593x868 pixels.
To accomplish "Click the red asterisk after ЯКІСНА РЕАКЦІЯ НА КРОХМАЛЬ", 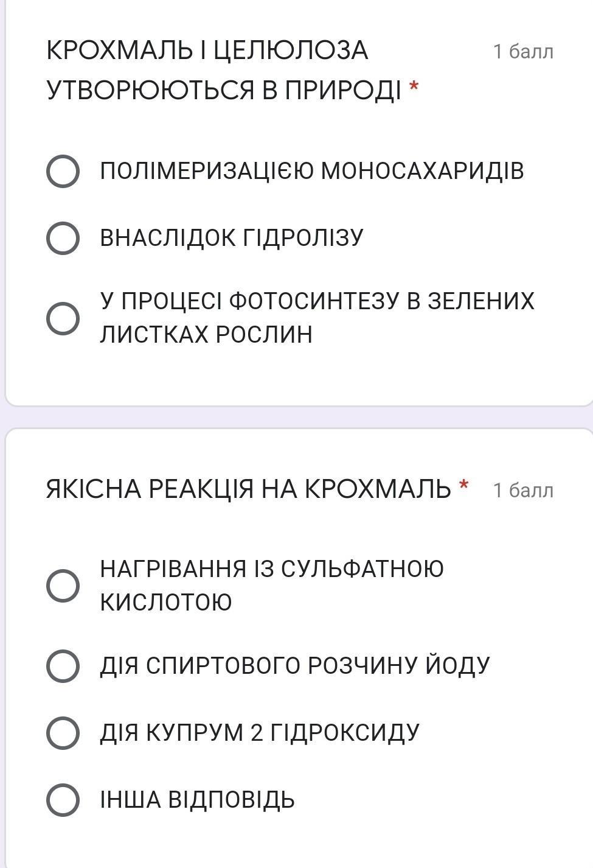I will (x=464, y=485).
